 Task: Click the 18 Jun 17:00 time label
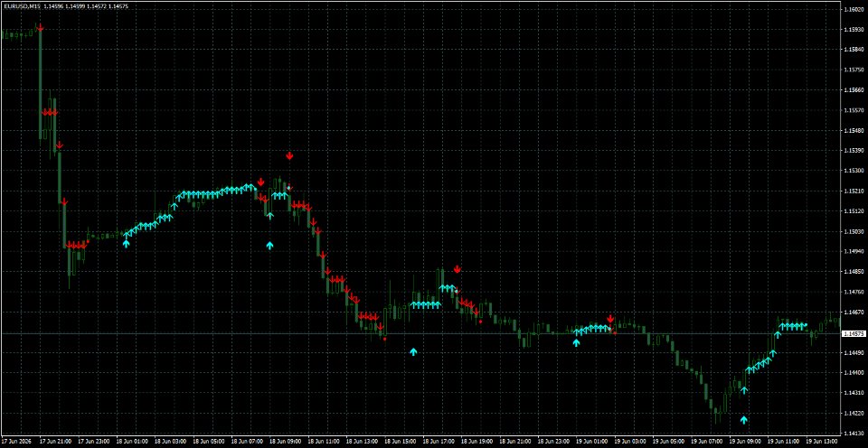(439, 442)
